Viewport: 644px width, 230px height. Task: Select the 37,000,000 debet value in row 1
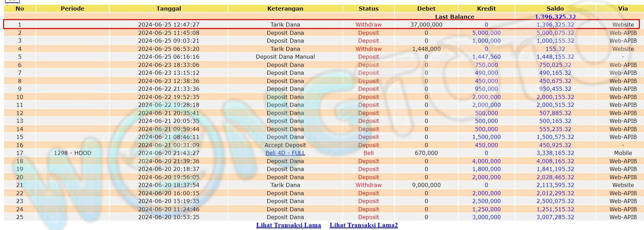click(426, 25)
